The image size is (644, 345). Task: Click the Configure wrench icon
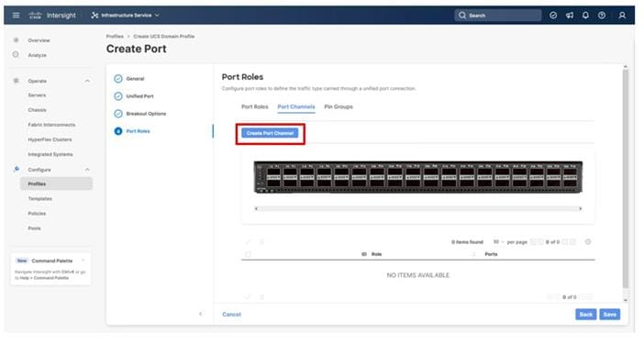click(16, 169)
